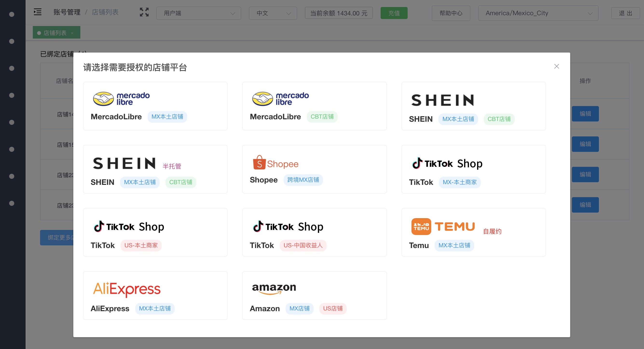Click the Amazon name text

tap(265, 309)
